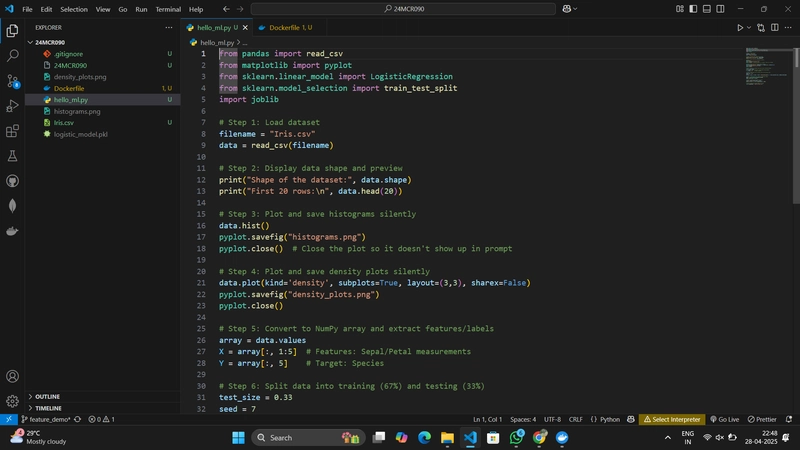Open Iris.csv in the explorer
Image resolution: width=800 pixels, height=450 pixels.
pyautogui.click(x=64, y=122)
